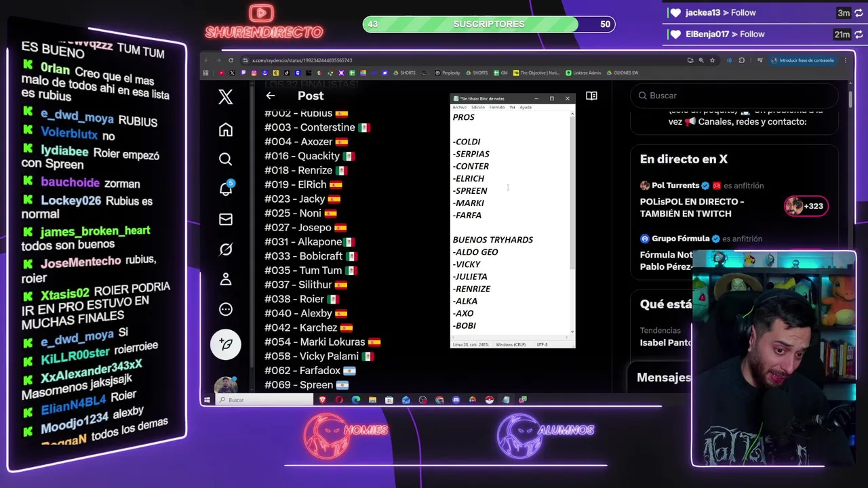Click browser back navigation arrow
This screenshot has width=868, height=488.
pos(208,60)
